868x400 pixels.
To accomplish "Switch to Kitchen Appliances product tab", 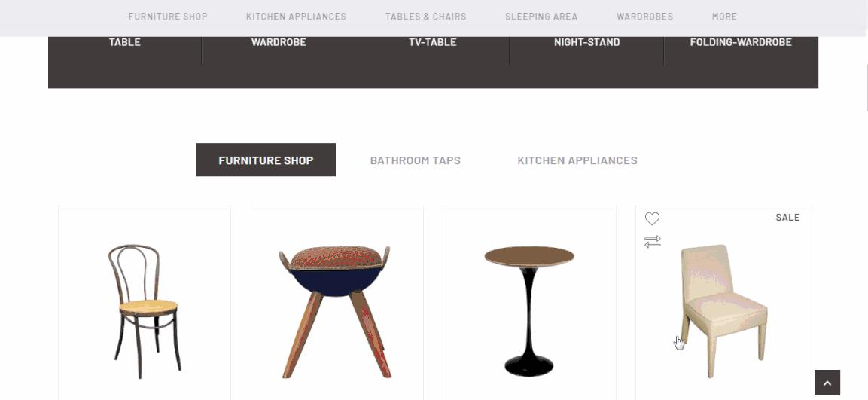I will (577, 160).
